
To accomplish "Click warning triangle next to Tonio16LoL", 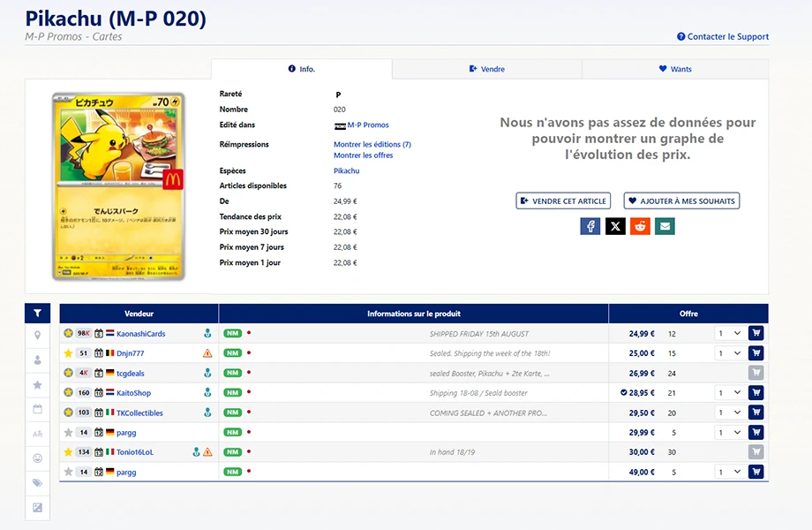I will coord(207,451).
